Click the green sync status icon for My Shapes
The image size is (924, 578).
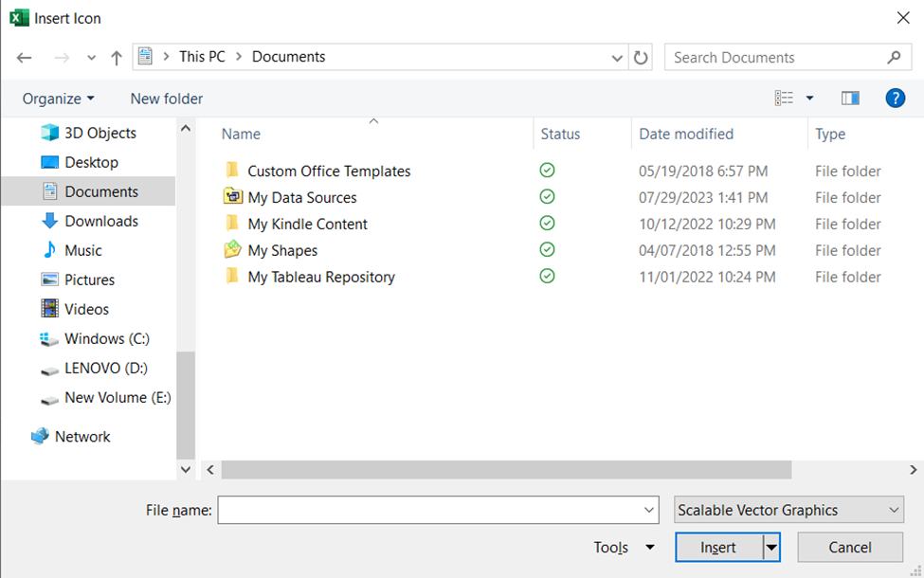(x=547, y=250)
